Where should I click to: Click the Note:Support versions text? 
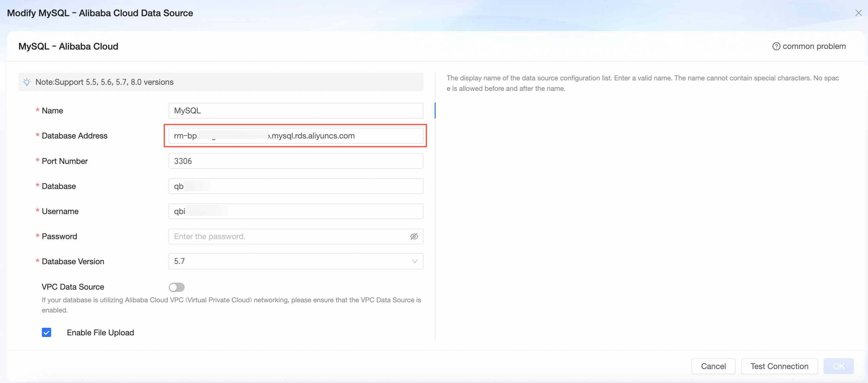click(x=104, y=82)
